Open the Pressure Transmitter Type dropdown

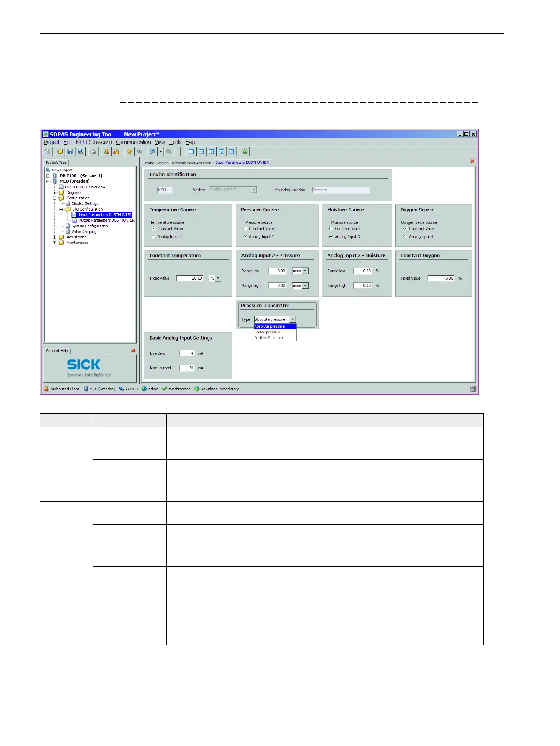[x=293, y=319]
